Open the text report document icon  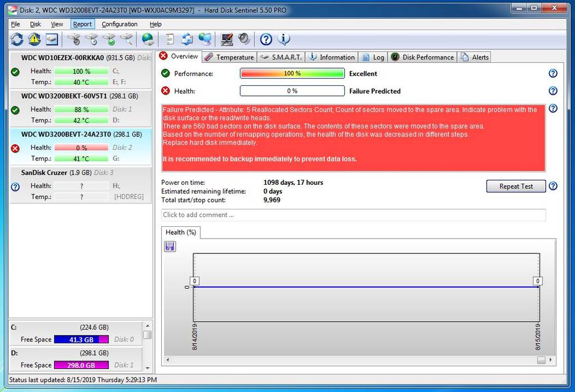(x=170, y=39)
